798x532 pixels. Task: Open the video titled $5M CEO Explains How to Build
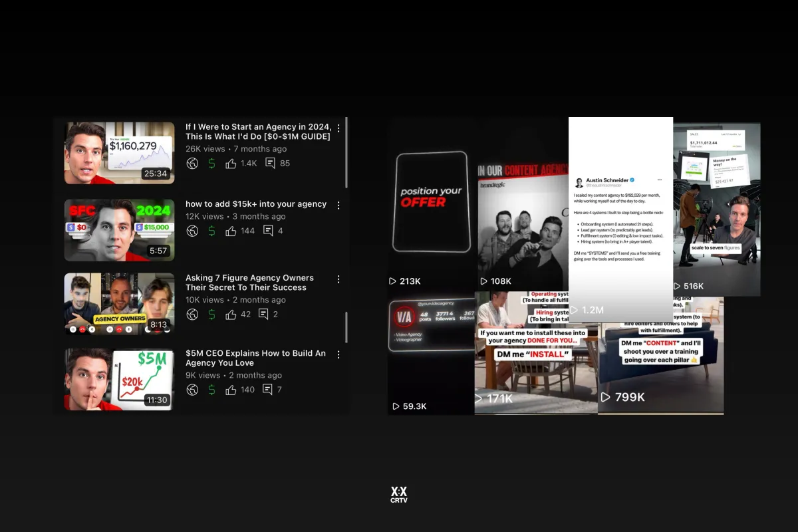(255, 358)
